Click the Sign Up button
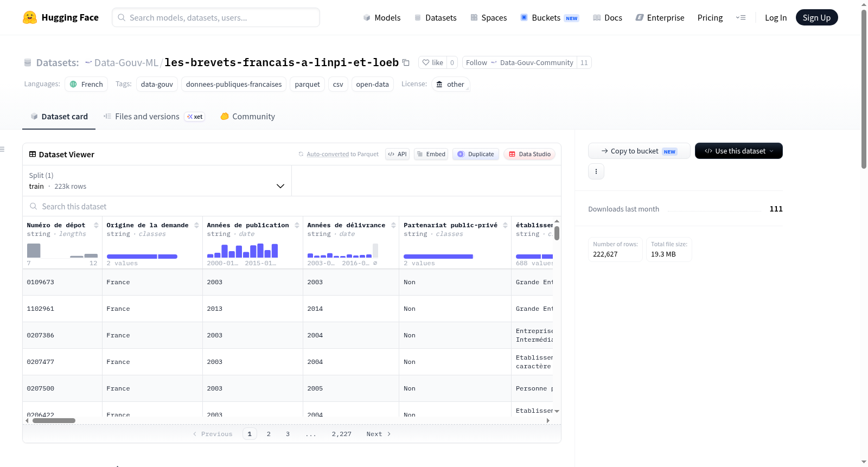The image size is (868, 467). coord(816,17)
